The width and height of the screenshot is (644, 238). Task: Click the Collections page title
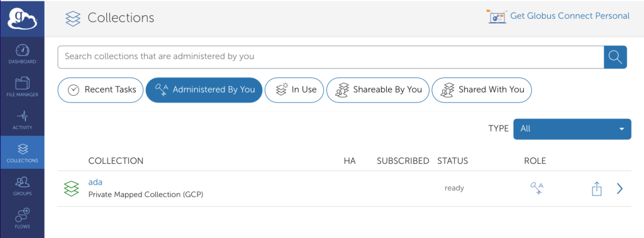click(121, 18)
